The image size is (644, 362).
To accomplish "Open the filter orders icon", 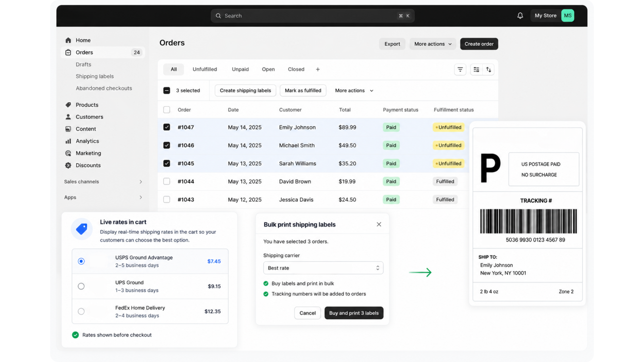I will click(x=460, y=69).
